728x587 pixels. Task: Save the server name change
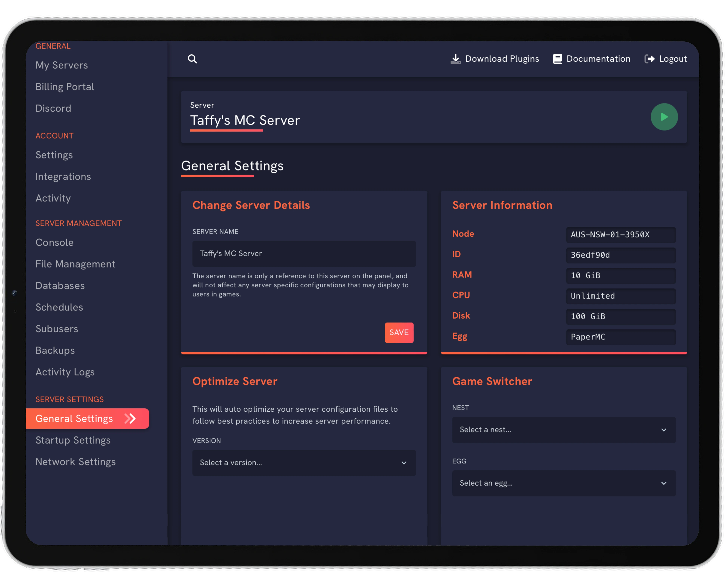tap(399, 332)
